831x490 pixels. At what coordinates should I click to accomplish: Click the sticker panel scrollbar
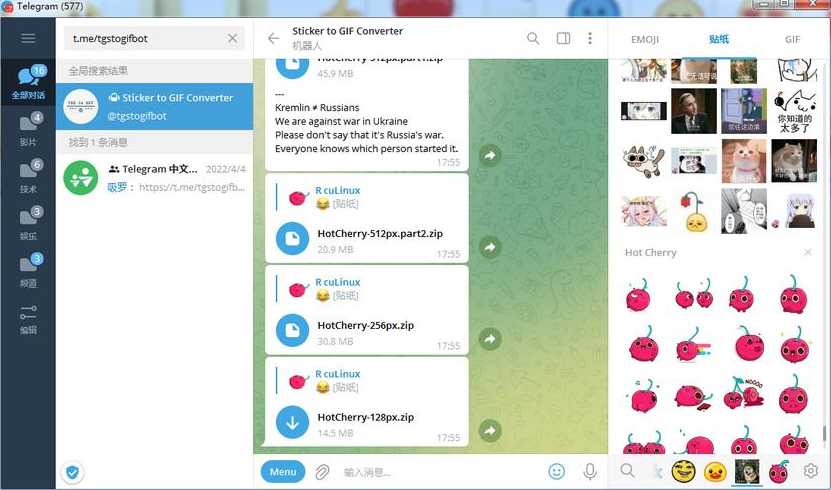click(825, 433)
